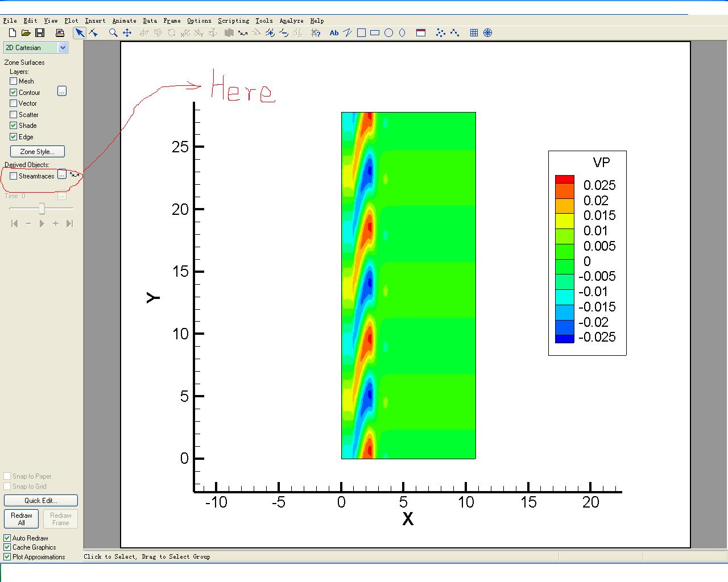
Task: Click the red swatch in the VP legend
Action: pos(565,179)
